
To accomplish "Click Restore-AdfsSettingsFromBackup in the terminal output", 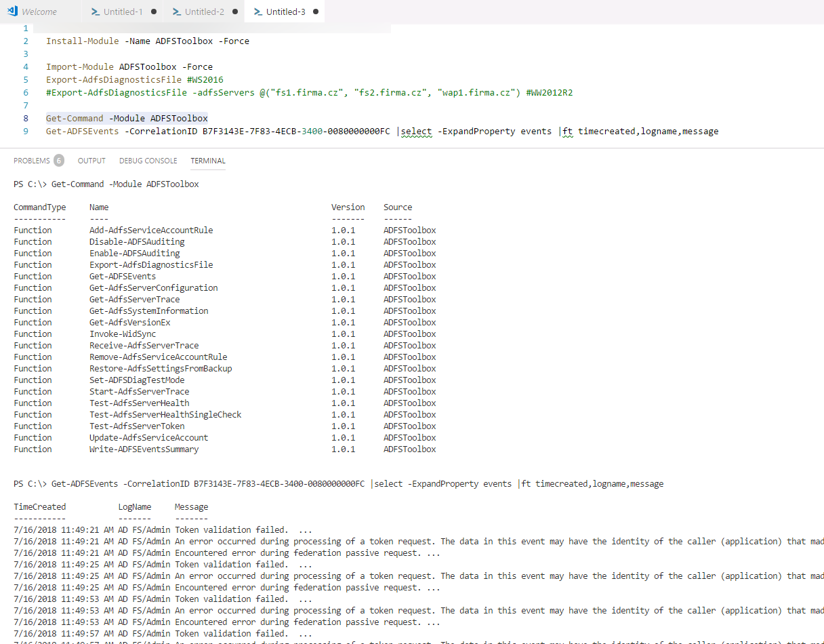I will (x=161, y=369).
